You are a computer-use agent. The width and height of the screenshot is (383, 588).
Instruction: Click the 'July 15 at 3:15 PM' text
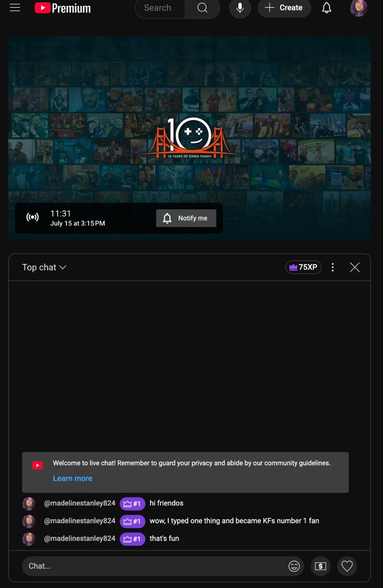(78, 223)
